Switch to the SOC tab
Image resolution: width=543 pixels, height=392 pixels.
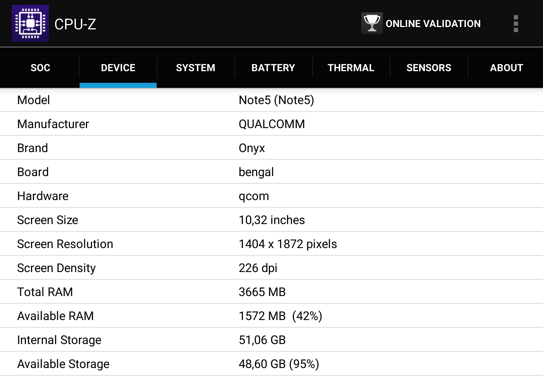tap(40, 68)
